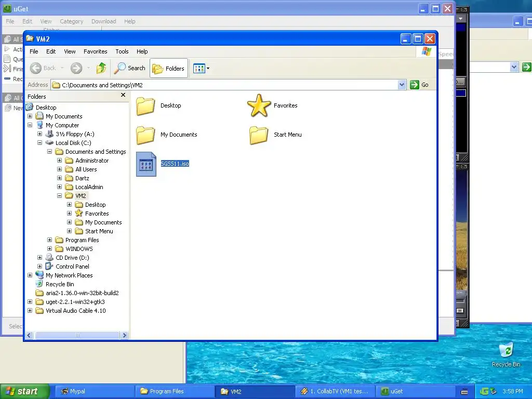Click the address bar path field
532x399 pixels.
coord(224,85)
